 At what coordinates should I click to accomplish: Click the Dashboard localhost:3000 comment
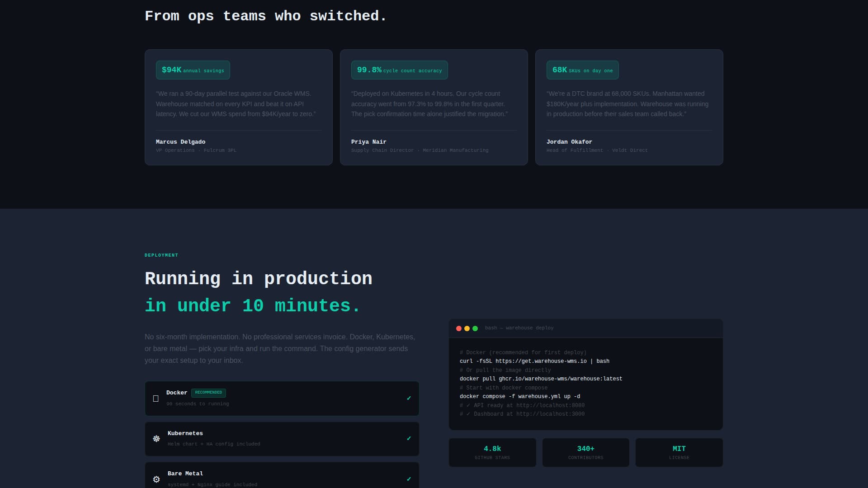coord(522,414)
